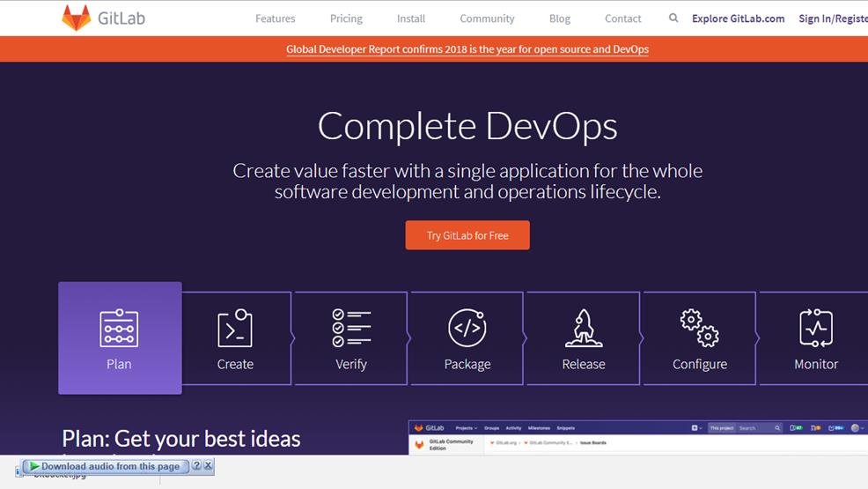Open the Community menu item
868x489 pixels.
487,19
